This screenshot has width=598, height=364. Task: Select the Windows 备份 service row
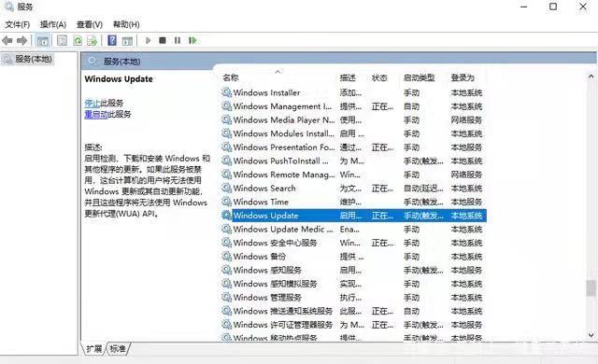(x=353, y=257)
